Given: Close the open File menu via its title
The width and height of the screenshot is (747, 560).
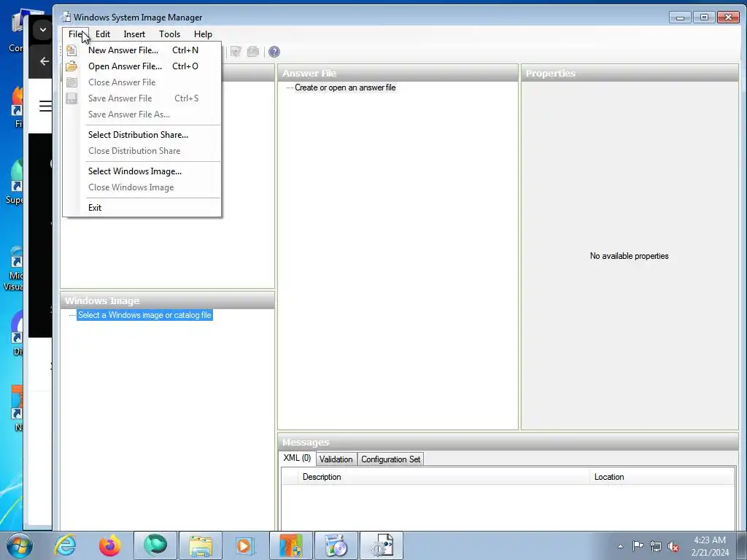Looking at the screenshot, I should click(x=75, y=34).
